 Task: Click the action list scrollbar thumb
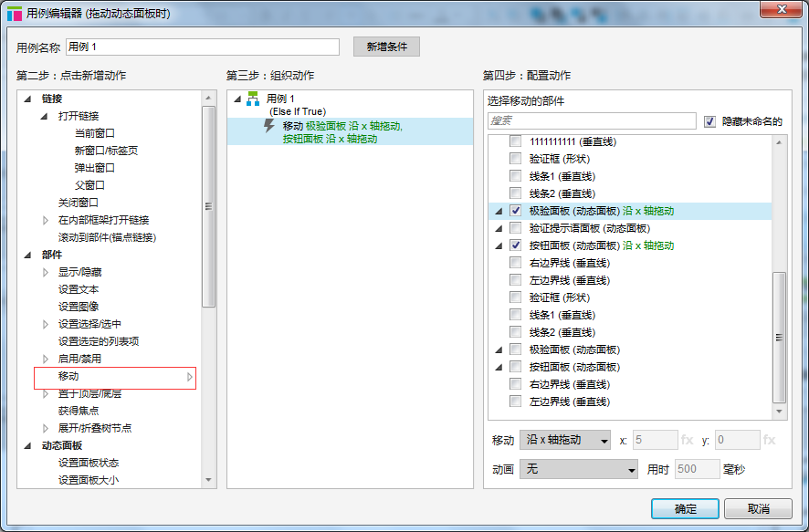(x=208, y=207)
